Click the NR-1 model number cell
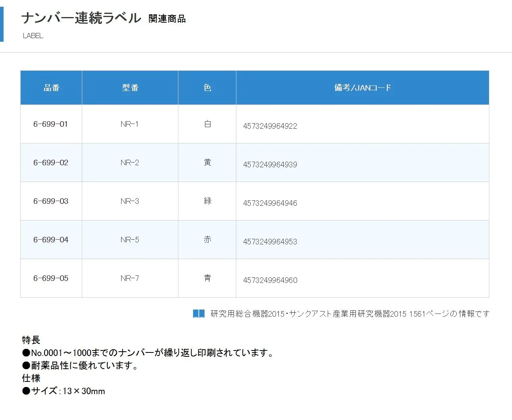 click(x=129, y=124)
